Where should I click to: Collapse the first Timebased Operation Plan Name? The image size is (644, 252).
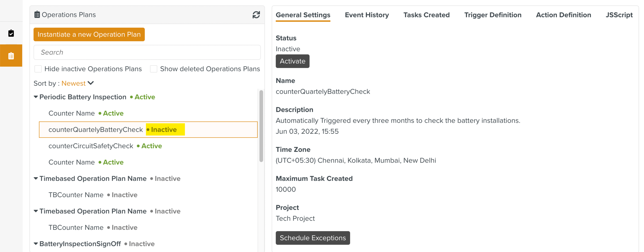tap(36, 179)
